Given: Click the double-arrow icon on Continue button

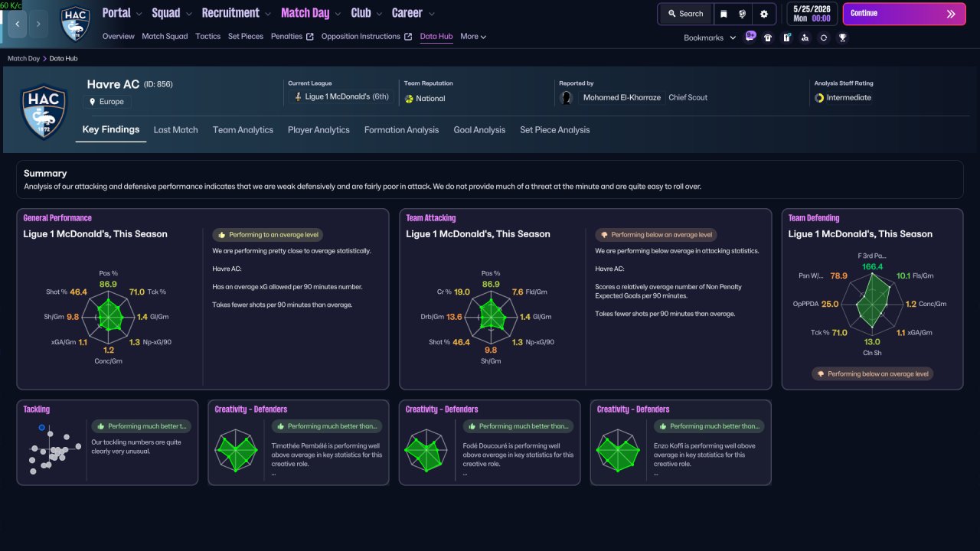Looking at the screenshot, I should point(951,14).
